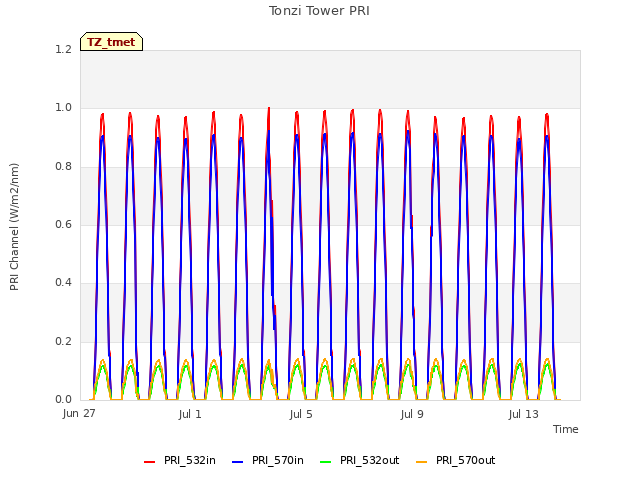Click the 0.8 y-axis tick label
The width and height of the screenshot is (640, 480).
64,167
